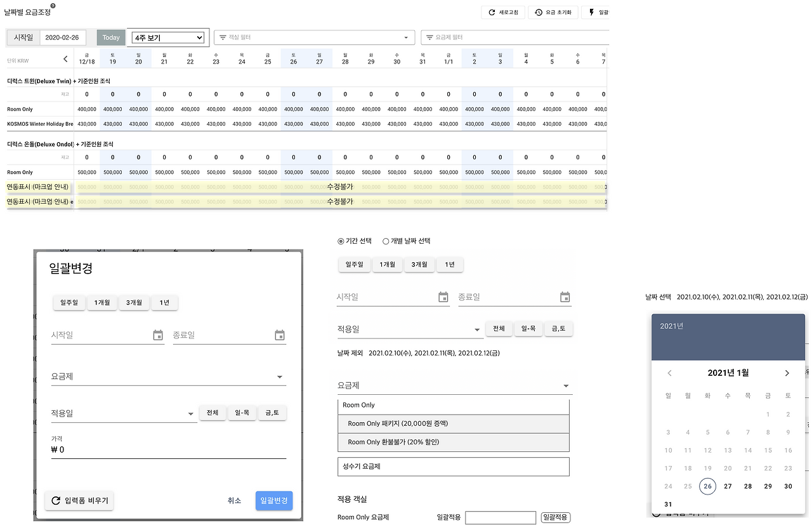
Task: Click the 시작일 date field 2020-02-26
Action: (x=62, y=37)
